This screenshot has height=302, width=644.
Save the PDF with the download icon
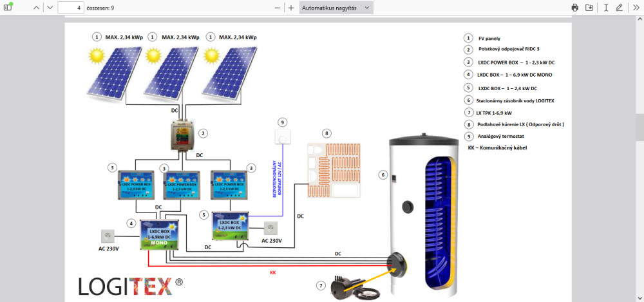point(589,7)
